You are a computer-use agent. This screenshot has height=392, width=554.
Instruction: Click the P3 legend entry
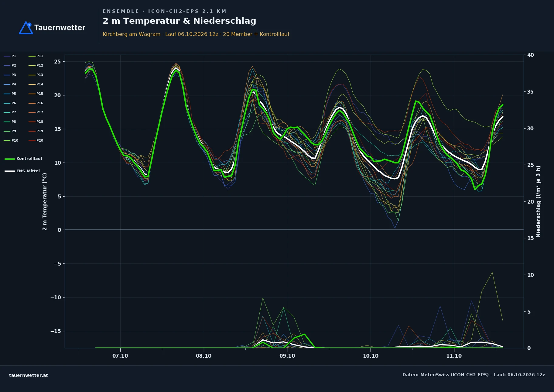point(10,75)
